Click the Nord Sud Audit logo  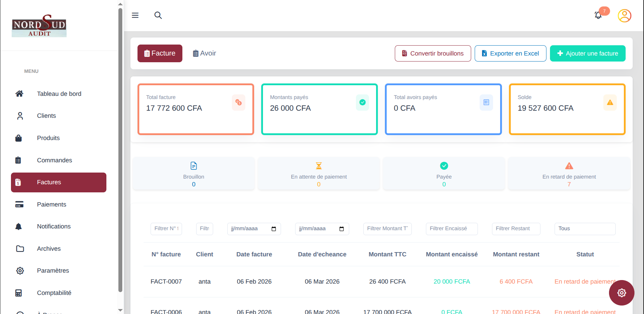tap(39, 26)
